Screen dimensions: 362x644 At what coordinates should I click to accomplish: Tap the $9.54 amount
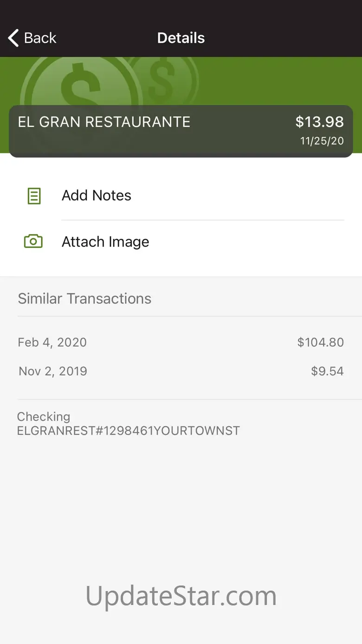327,371
